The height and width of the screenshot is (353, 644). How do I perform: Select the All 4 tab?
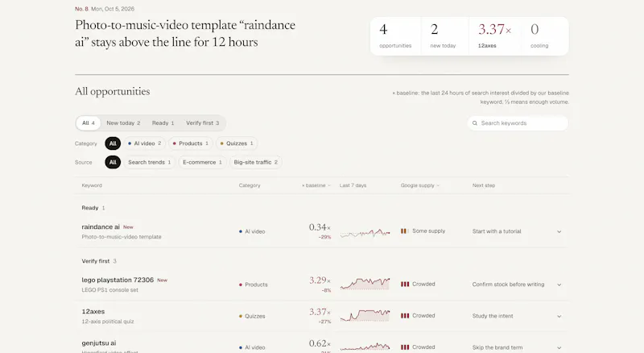point(89,123)
